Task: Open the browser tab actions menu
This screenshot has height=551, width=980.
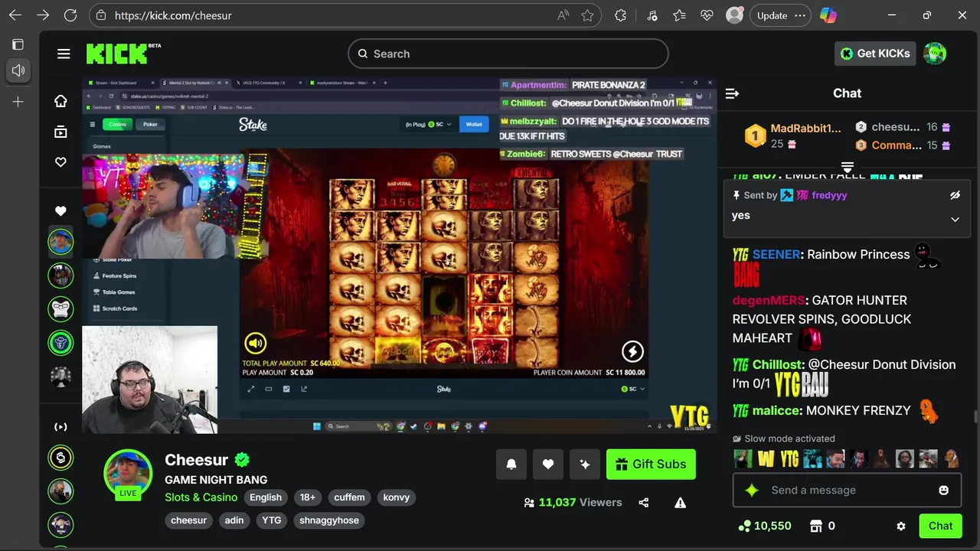Action: 18,44
